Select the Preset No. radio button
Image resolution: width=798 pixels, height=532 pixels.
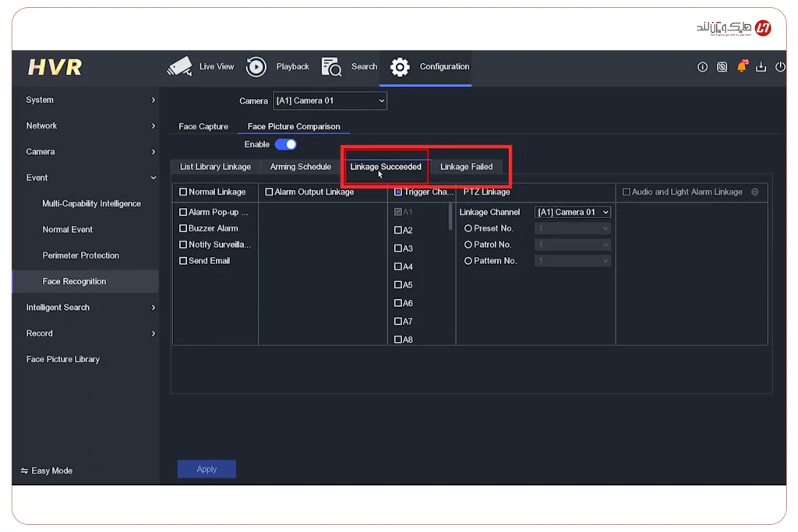pos(468,229)
